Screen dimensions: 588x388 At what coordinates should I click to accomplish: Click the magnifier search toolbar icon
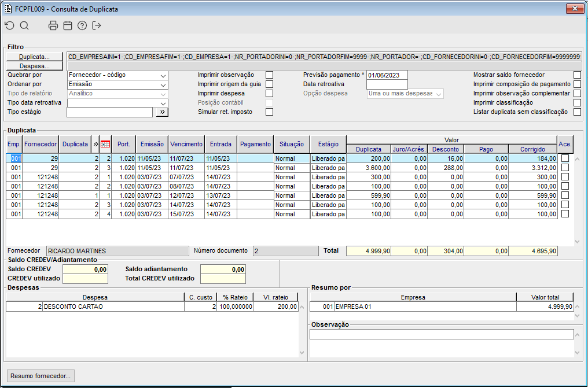click(24, 25)
